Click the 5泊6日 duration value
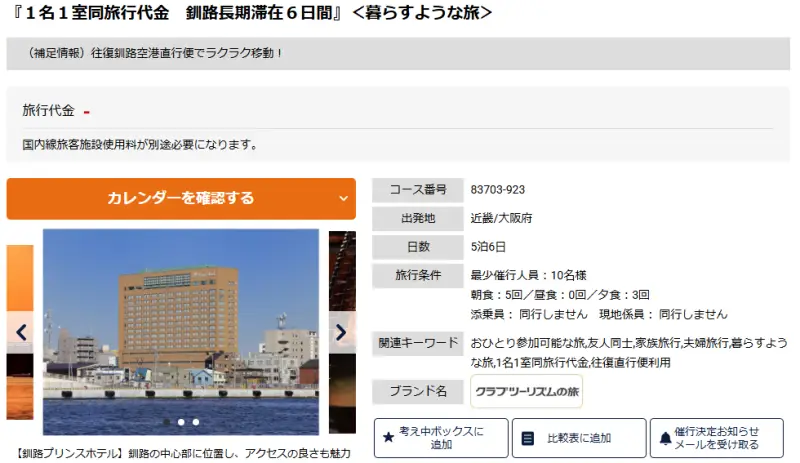The height and width of the screenshot is (463, 800). click(x=488, y=247)
